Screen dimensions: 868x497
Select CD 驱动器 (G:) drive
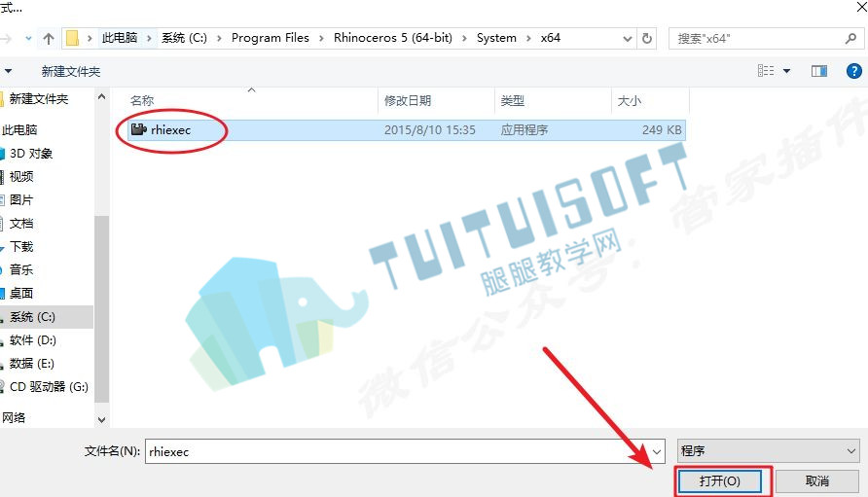(49, 386)
